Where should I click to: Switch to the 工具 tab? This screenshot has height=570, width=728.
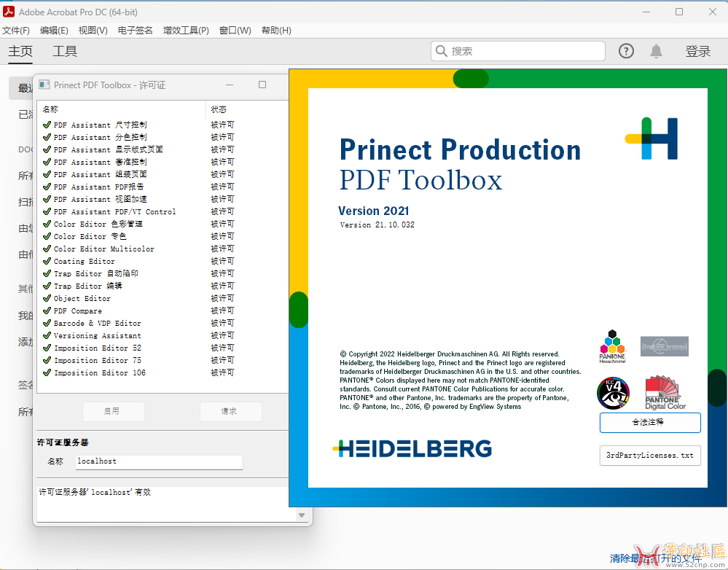tap(65, 51)
